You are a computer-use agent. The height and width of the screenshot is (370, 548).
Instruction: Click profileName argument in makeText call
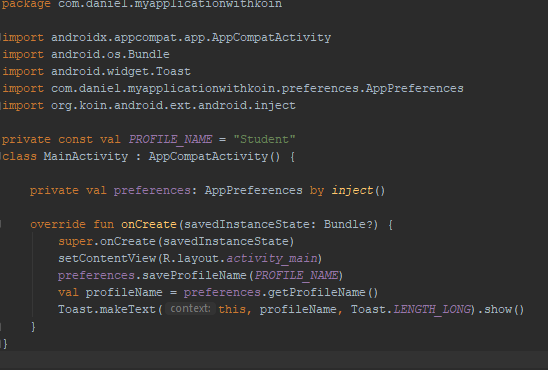tap(298, 310)
